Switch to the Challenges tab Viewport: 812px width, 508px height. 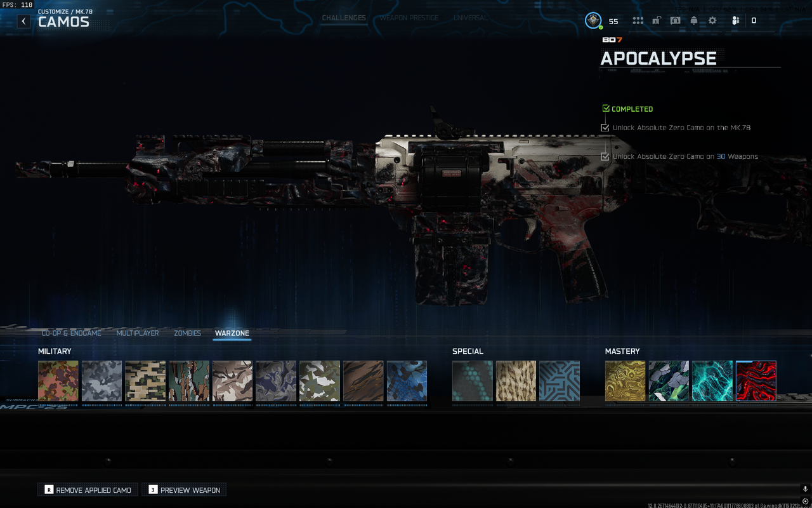(x=344, y=18)
